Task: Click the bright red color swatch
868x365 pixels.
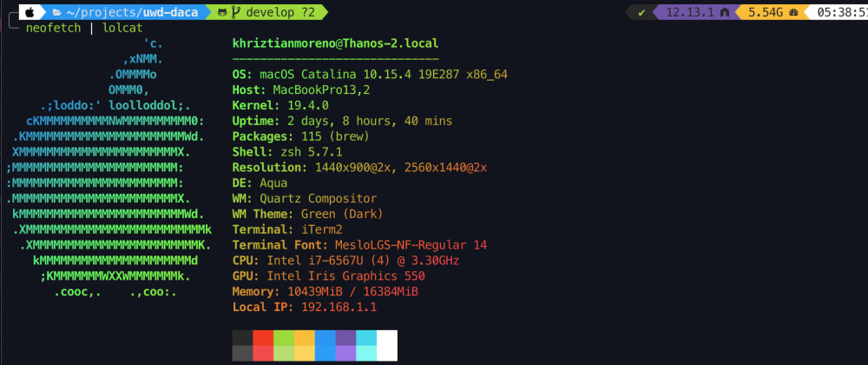Action: pyautogui.click(x=264, y=338)
